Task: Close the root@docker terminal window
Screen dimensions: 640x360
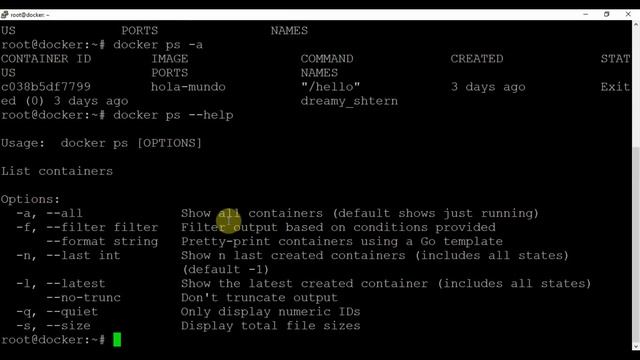Action: point(628,14)
